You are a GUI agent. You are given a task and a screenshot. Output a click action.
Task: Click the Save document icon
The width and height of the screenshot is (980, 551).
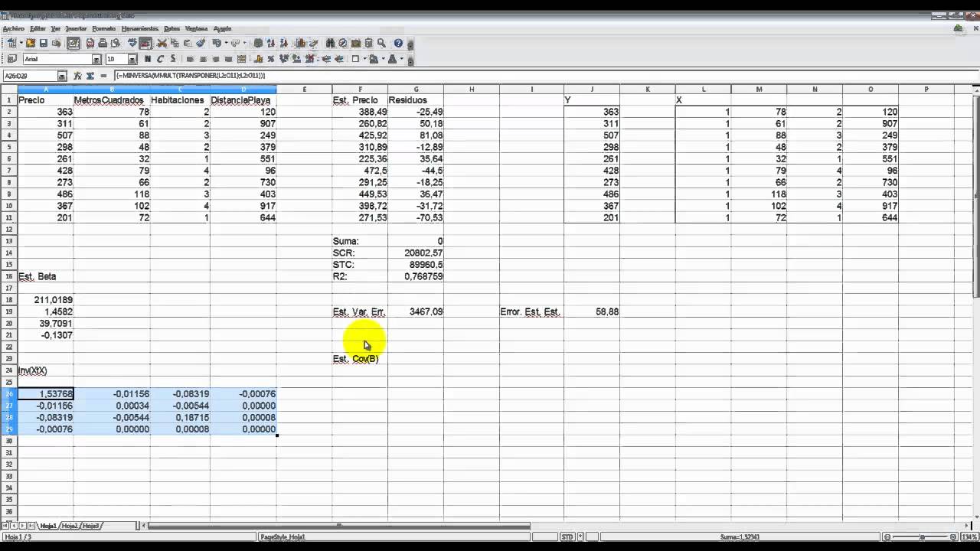tap(44, 44)
